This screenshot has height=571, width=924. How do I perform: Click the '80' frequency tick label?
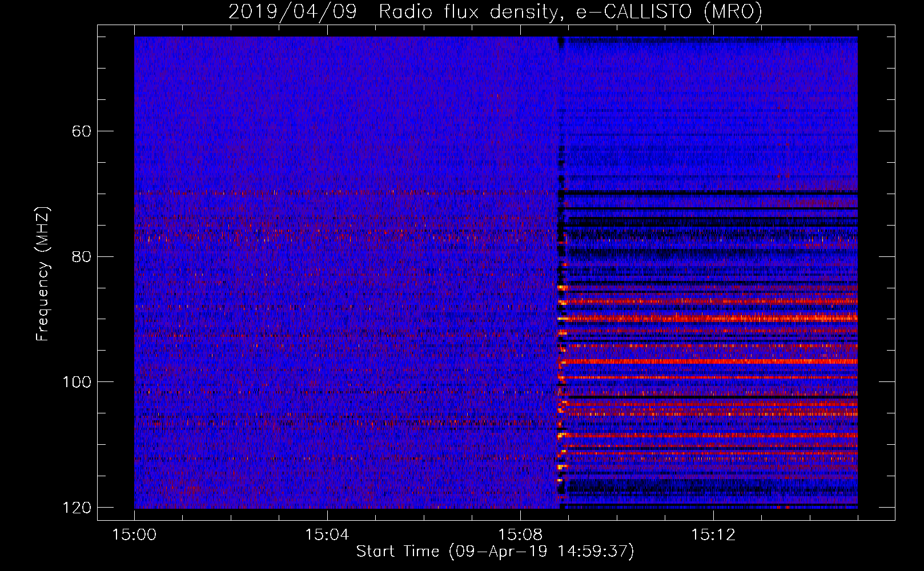[82, 256]
